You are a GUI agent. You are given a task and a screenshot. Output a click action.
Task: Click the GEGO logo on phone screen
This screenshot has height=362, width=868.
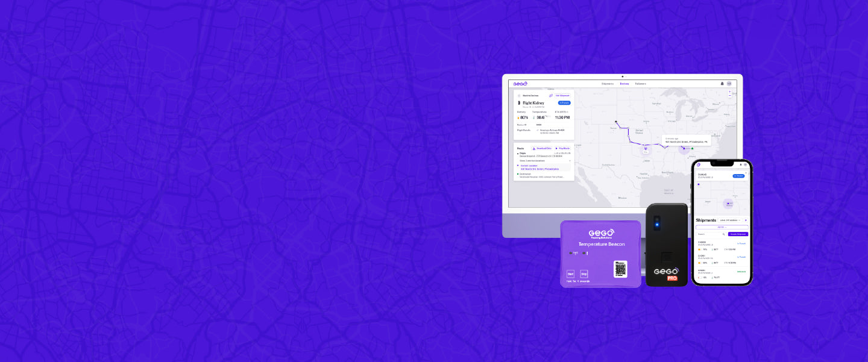[699, 164]
